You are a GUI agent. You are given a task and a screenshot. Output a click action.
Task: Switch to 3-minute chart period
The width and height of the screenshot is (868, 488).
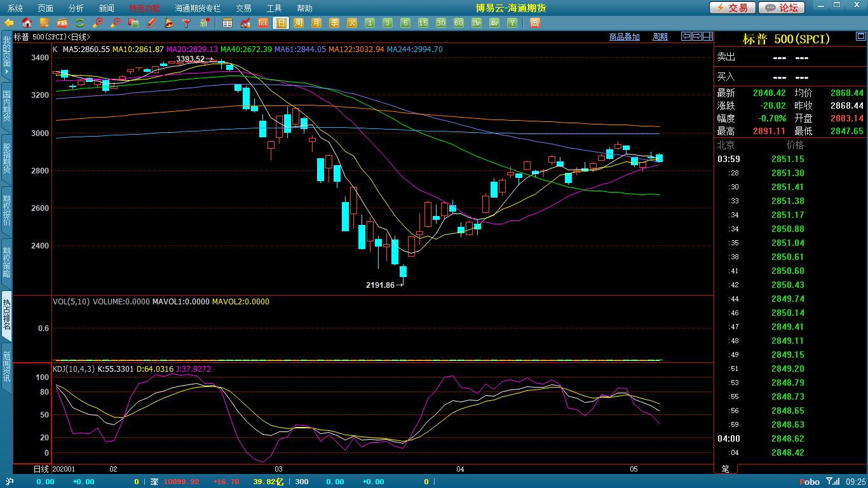tap(388, 23)
